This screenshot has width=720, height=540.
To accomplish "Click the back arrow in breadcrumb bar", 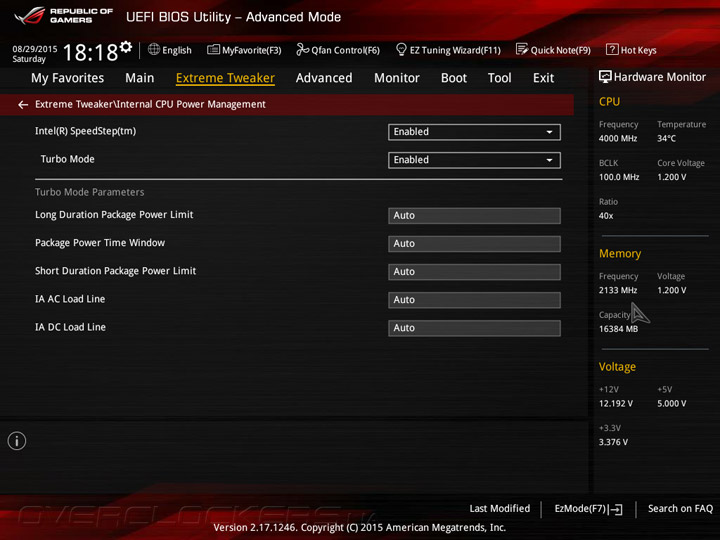I will coord(23,105).
